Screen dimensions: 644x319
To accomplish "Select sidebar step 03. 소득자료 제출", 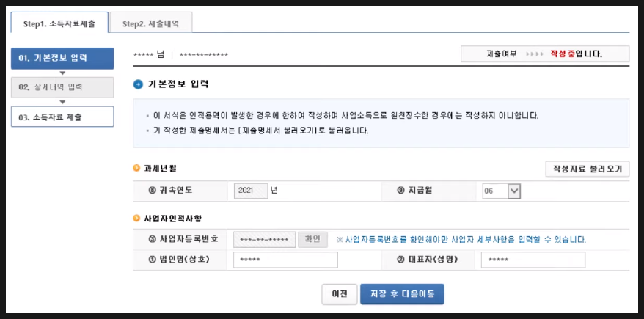I will click(62, 117).
